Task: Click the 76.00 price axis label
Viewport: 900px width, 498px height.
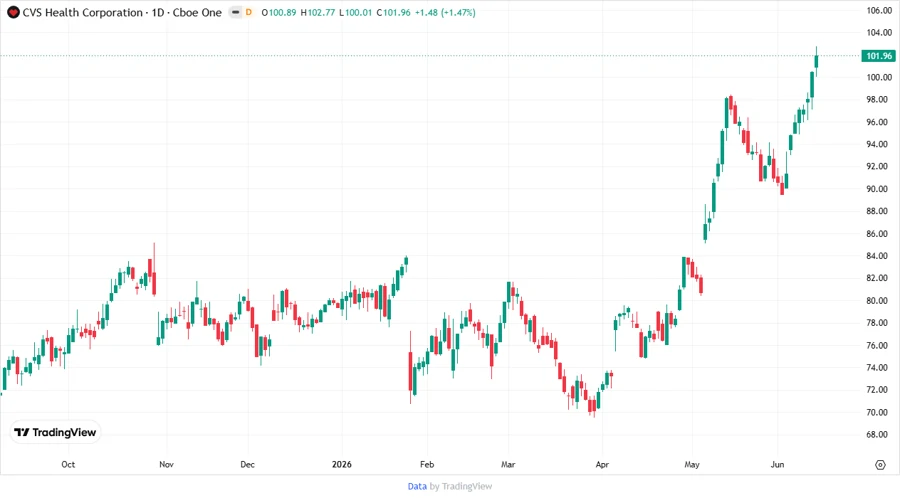Action: pyautogui.click(x=879, y=345)
